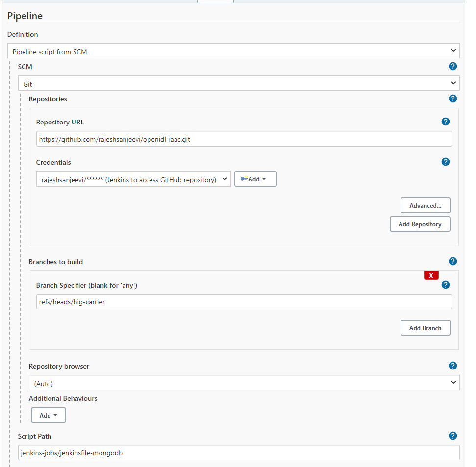Open help for Branches to build
The width and height of the screenshot is (476, 467).
[x=452, y=261]
